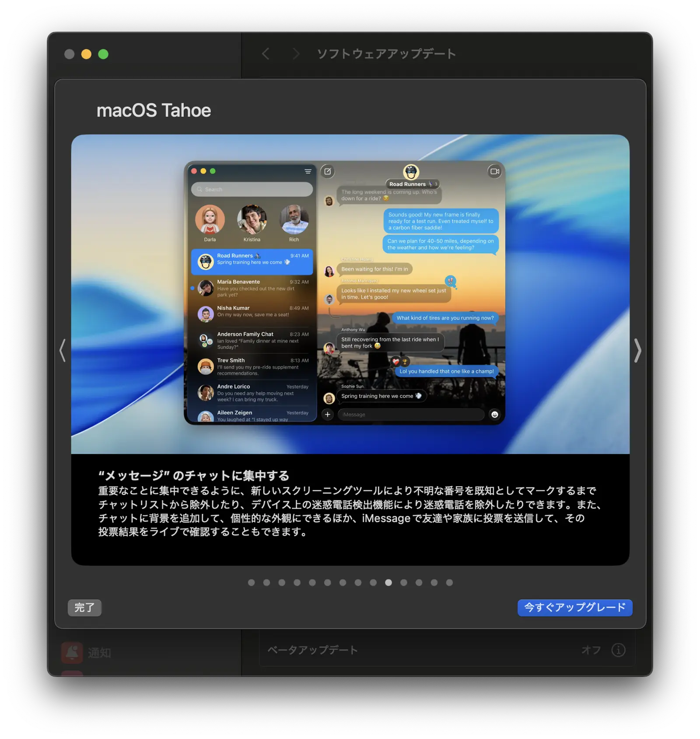Select the sixth page indicator dot

point(328,582)
